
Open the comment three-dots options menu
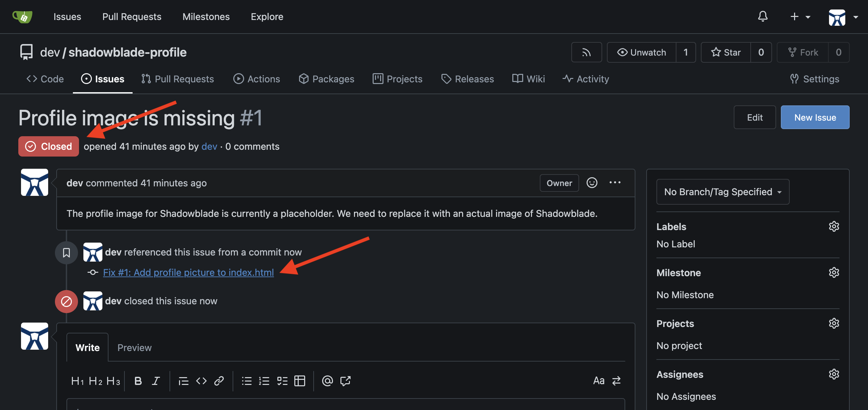click(x=615, y=183)
